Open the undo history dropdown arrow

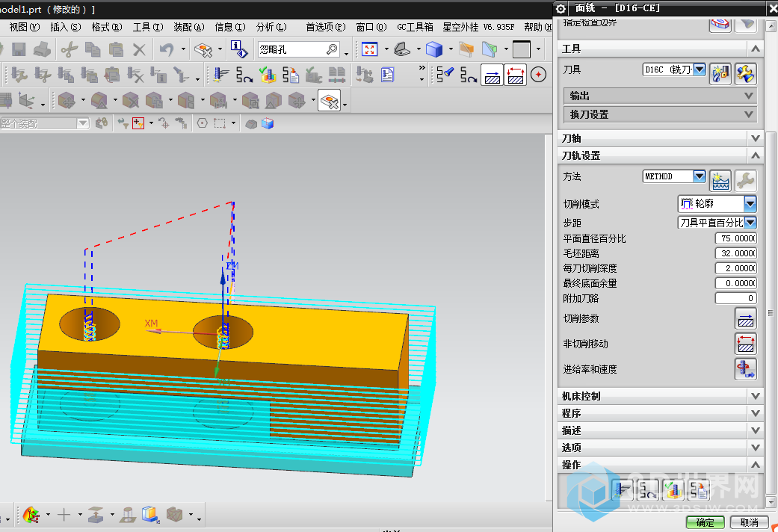point(183,49)
